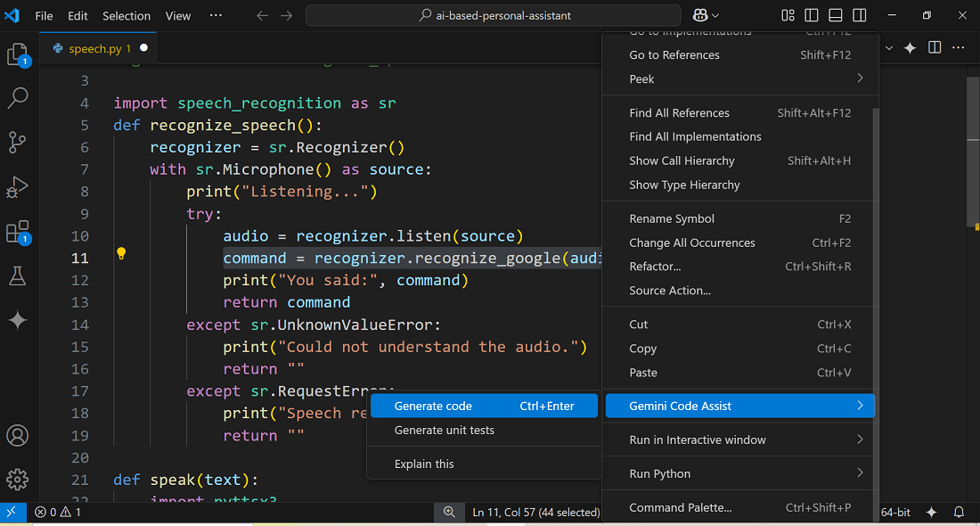Viewport: 980px width, 526px height.
Task: Open the Customize Layout icon
Action: [x=788, y=16]
